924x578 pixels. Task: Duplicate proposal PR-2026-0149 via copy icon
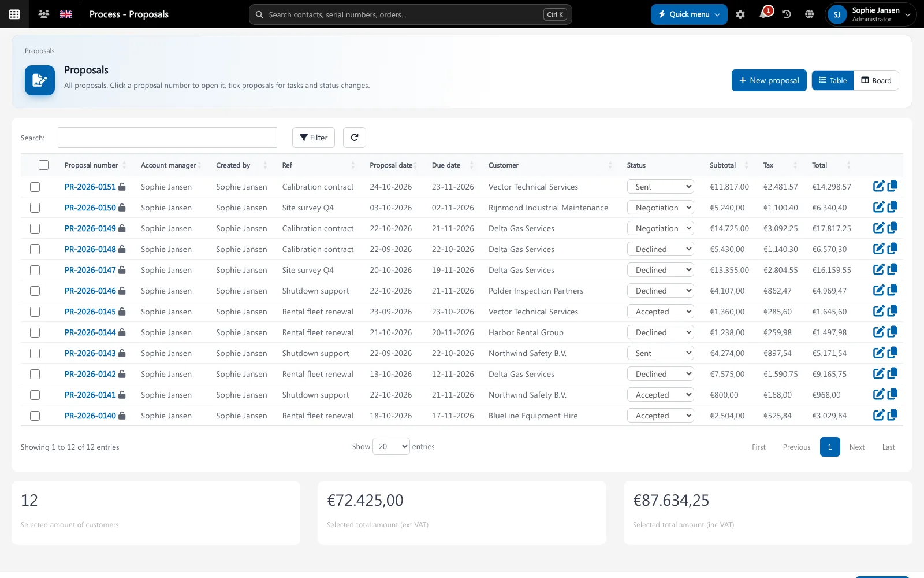click(x=892, y=228)
